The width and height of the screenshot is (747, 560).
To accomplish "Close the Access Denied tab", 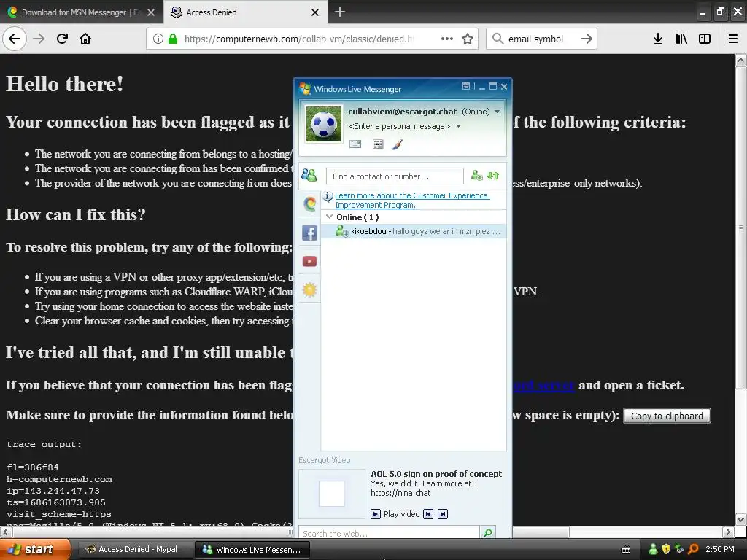I will 315,12.
